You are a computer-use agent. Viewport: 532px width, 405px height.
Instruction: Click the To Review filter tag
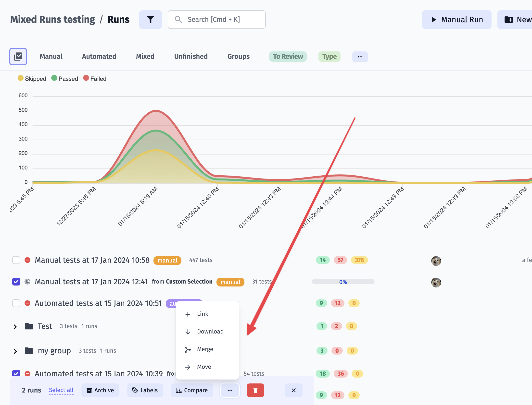[x=288, y=57]
